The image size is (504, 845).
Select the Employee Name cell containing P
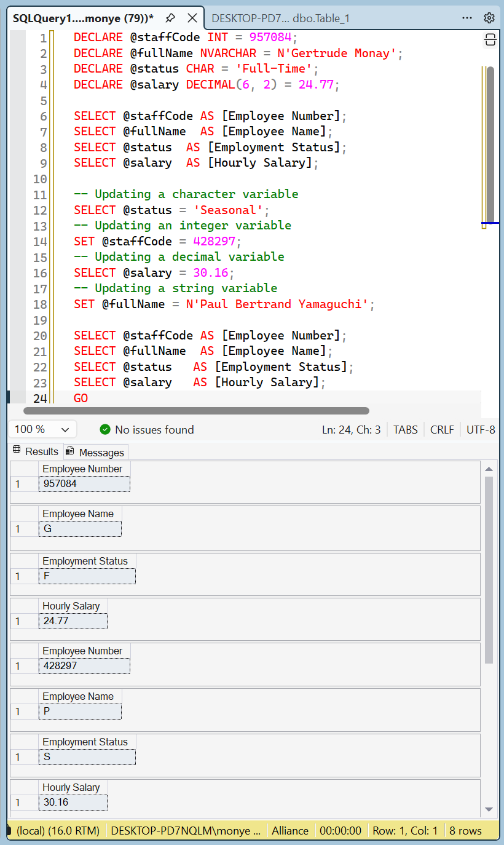coord(81,712)
